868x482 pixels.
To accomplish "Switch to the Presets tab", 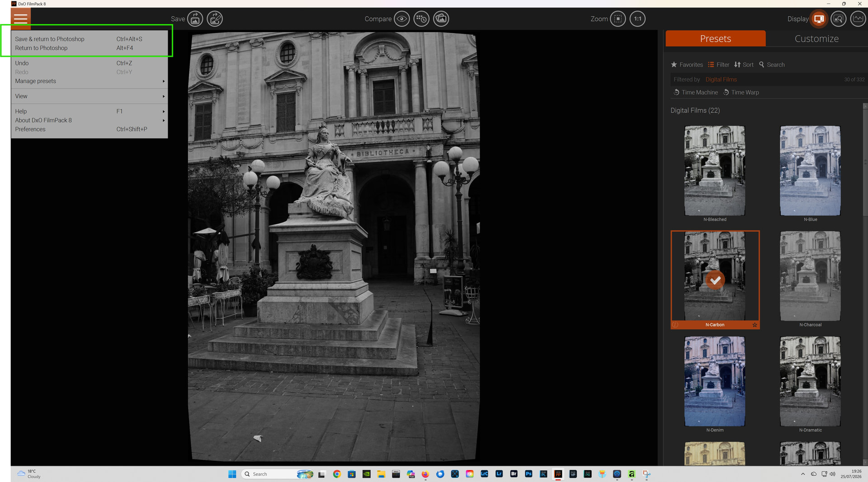I will pyautogui.click(x=716, y=38).
